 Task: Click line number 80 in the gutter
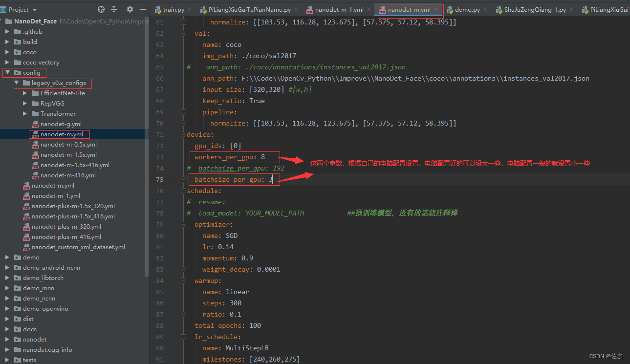point(159,236)
